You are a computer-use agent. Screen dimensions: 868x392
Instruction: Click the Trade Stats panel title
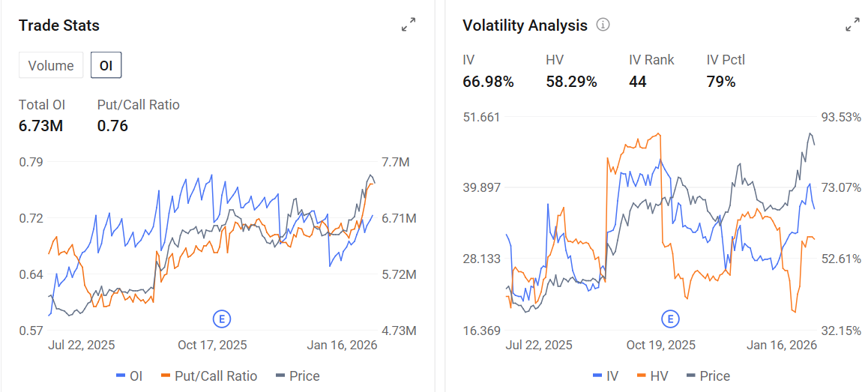59,25
